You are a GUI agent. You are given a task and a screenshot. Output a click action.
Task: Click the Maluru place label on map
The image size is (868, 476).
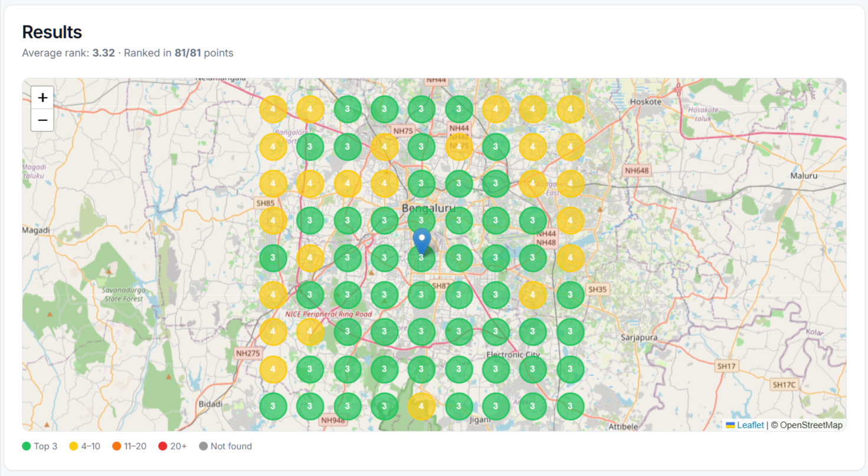[x=804, y=176]
